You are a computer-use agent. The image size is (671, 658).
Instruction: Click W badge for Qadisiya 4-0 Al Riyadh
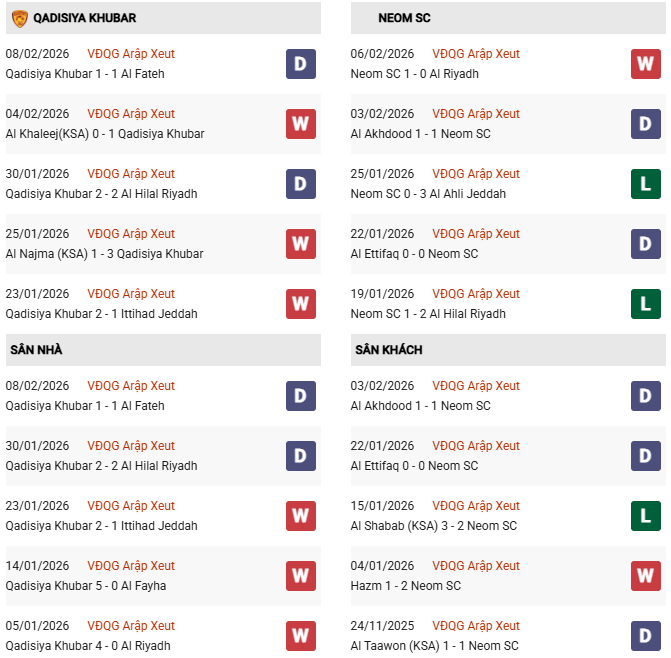301,636
